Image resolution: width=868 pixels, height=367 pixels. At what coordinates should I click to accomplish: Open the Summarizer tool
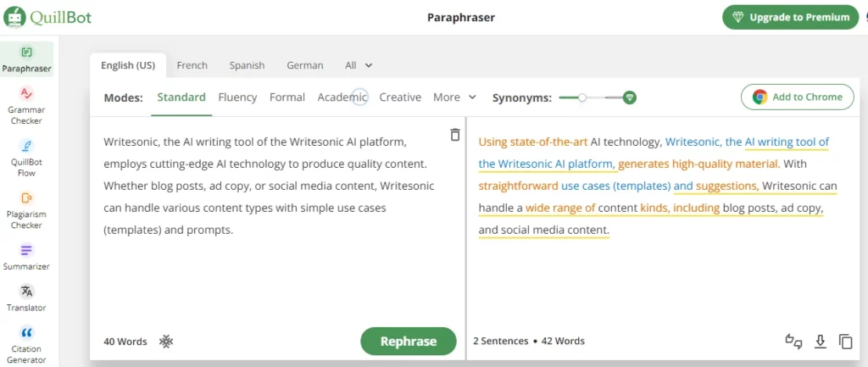26,258
